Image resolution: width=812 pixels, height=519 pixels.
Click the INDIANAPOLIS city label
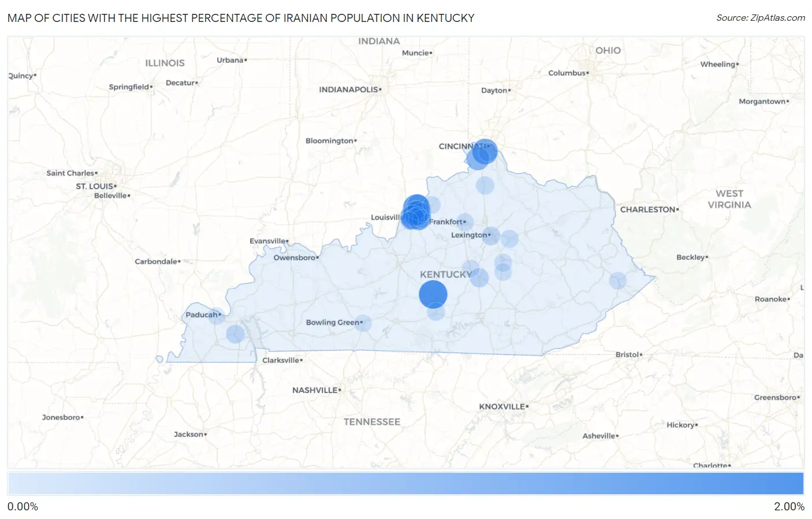[x=349, y=89]
